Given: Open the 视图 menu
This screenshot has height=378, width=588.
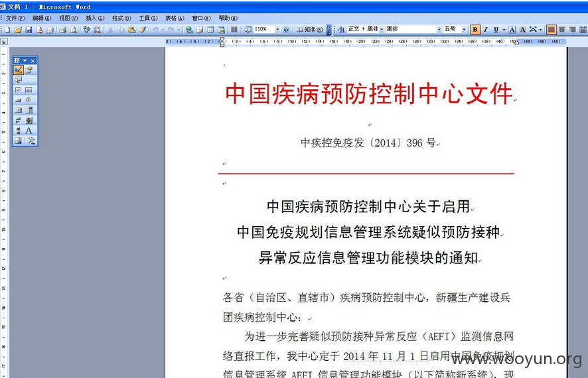Looking at the screenshot, I should (x=68, y=18).
